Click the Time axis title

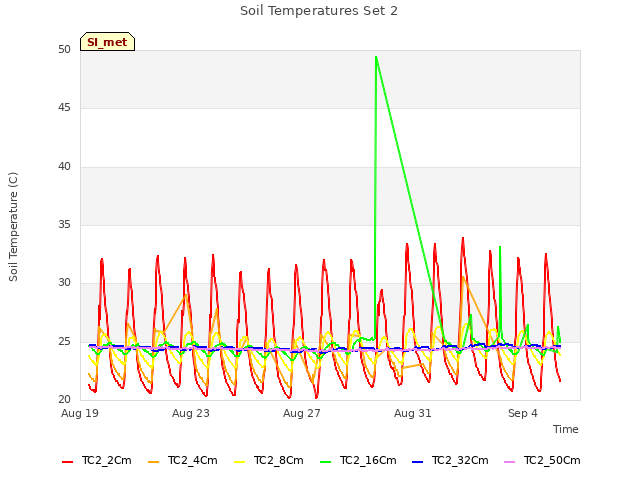point(566,429)
